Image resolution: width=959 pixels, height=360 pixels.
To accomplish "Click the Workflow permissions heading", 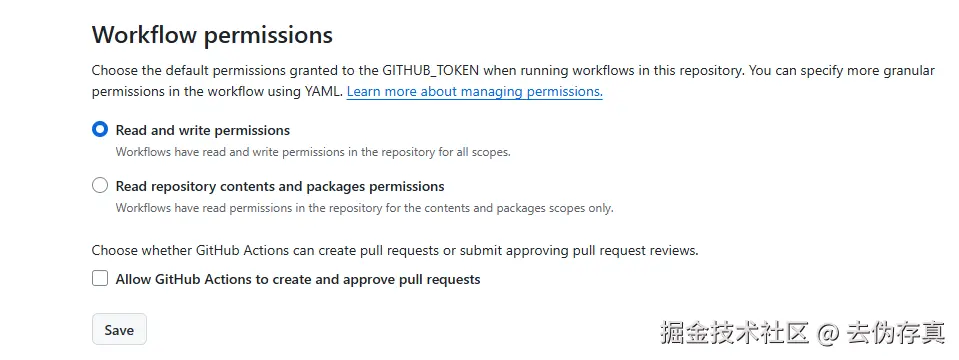I will [x=212, y=35].
